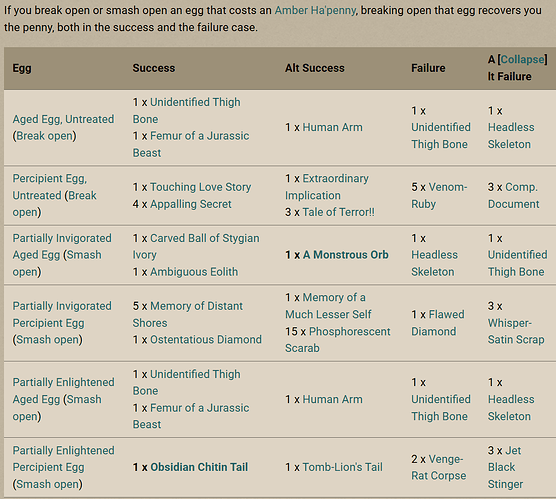Click the Ambiguous Eolith link

pos(194,272)
